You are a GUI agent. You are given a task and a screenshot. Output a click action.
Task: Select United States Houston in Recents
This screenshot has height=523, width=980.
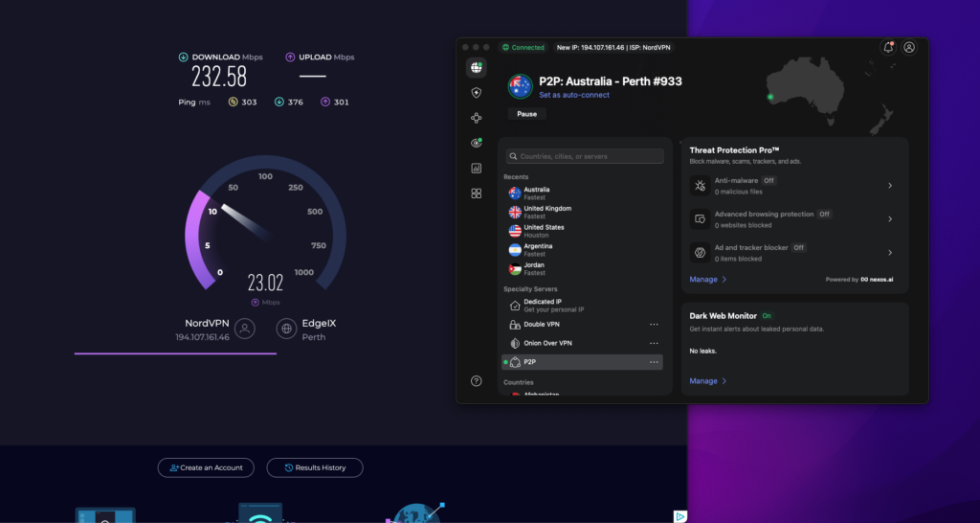(x=585, y=231)
